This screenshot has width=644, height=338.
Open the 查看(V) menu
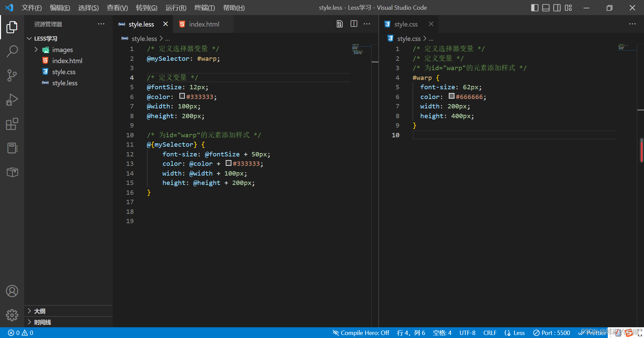coord(117,7)
